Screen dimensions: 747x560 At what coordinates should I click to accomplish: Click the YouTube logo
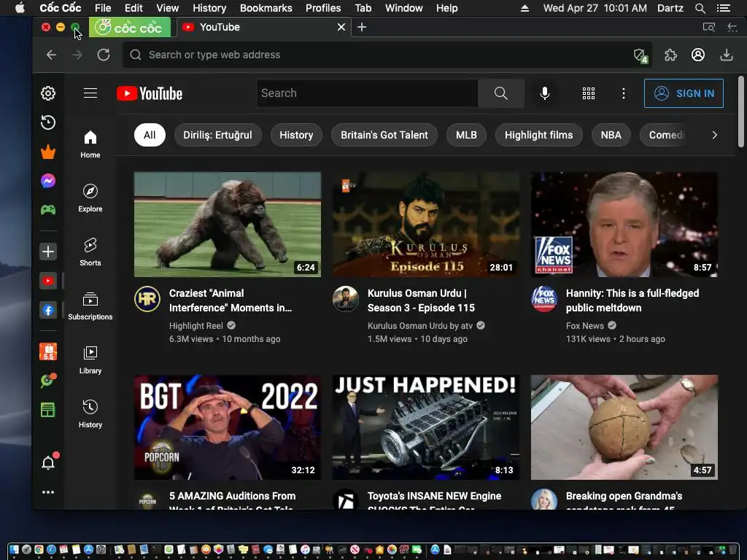(150, 93)
